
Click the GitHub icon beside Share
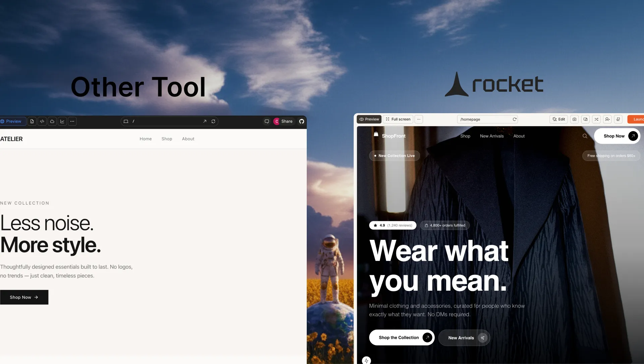pos(302,122)
